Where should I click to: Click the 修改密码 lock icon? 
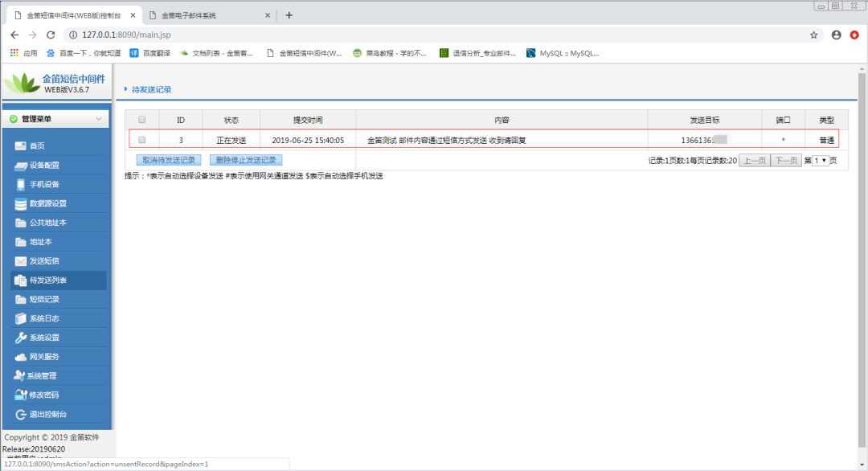(20, 395)
